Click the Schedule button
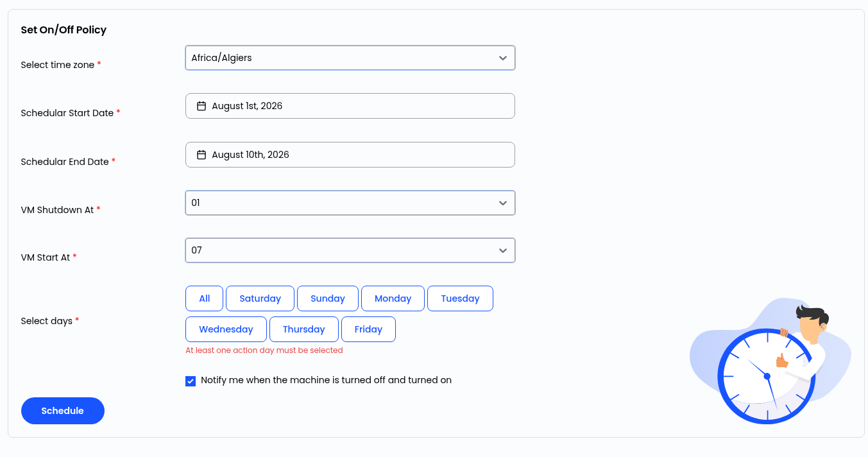 tap(63, 411)
